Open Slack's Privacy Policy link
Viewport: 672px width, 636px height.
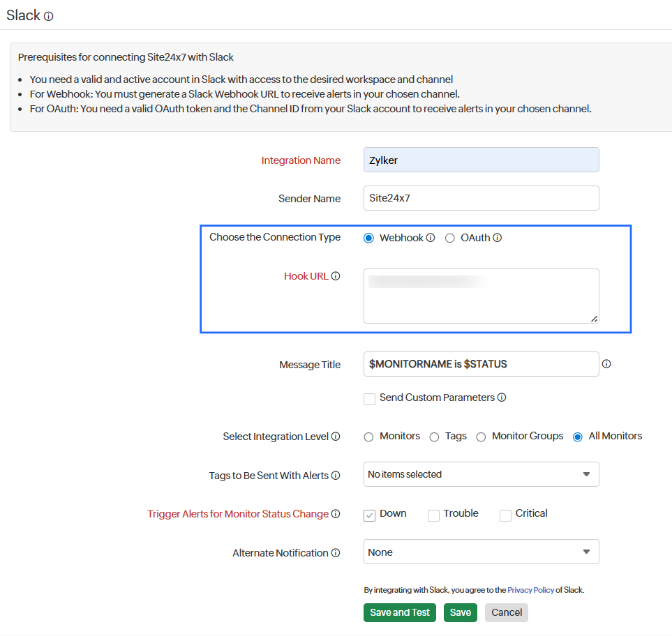click(x=530, y=590)
